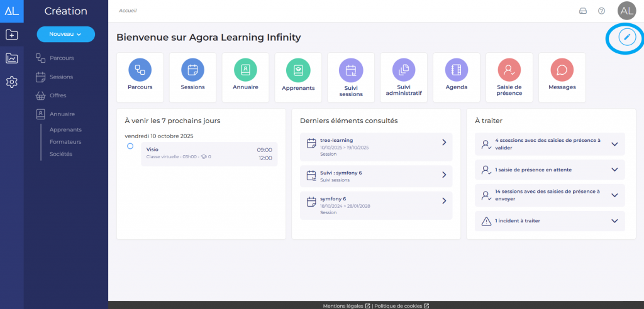Open the Messages shortcut tile
644x309 pixels.
(x=562, y=77)
